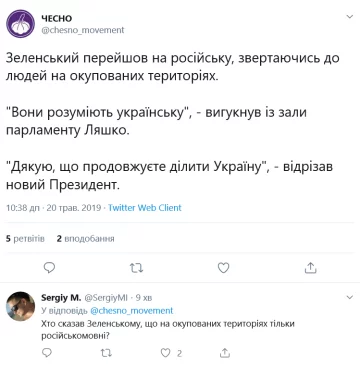Open the ЧЕСНО tweet options chevron

[349, 16]
